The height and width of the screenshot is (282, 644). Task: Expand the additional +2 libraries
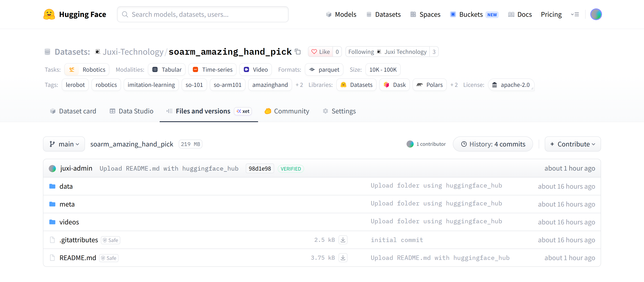[x=454, y=85]
